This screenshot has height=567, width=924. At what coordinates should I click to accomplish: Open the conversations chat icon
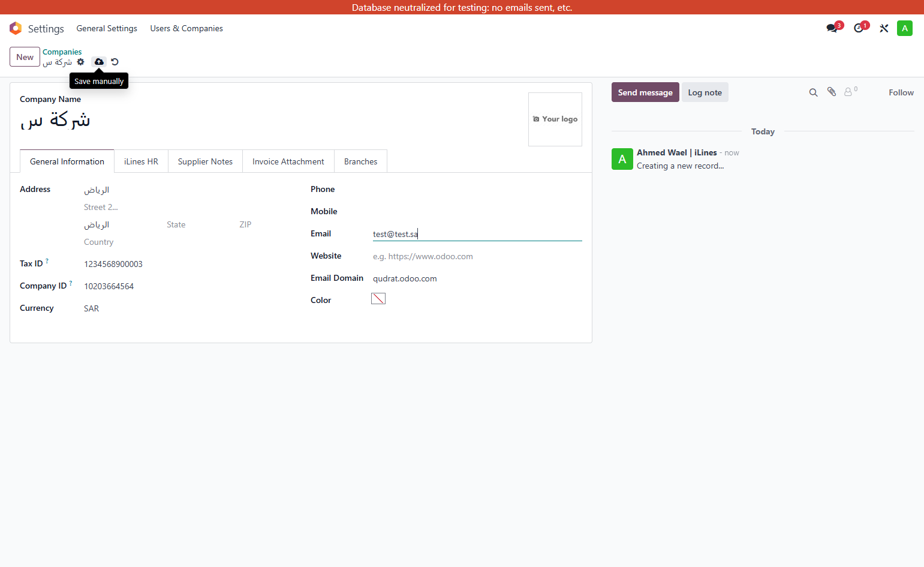pos(832,28)
